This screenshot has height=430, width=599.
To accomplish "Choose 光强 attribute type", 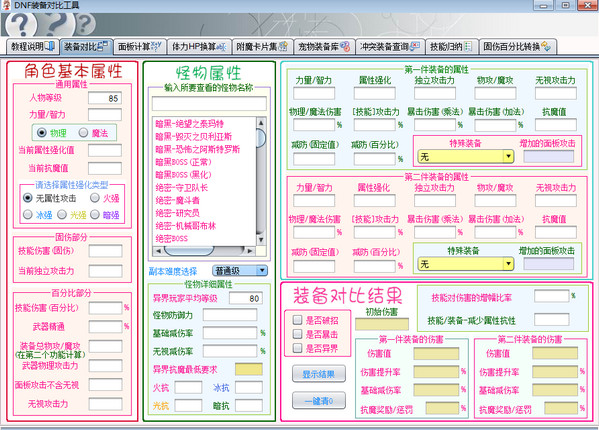I will 62,215.
